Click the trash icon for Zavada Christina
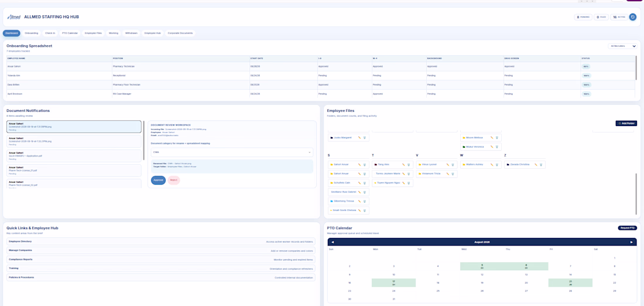Screen dimensions: 644x306 pos(541,165)
